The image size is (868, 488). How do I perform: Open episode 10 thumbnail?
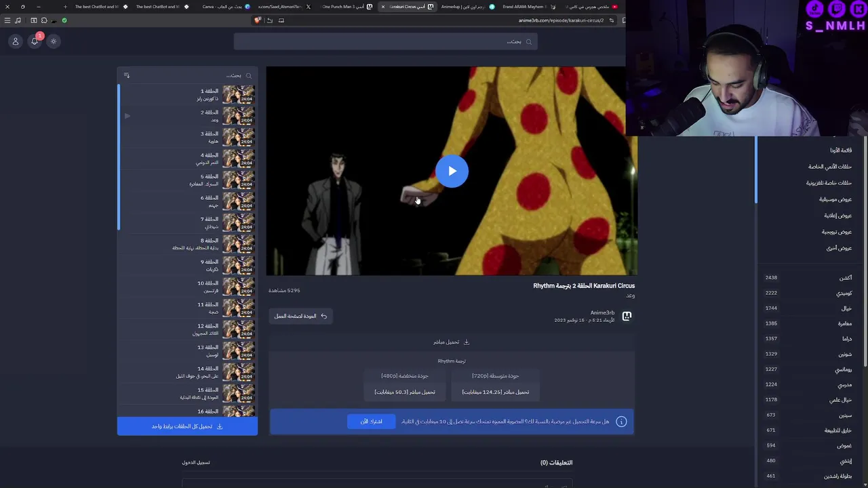[x=238, y=287]
